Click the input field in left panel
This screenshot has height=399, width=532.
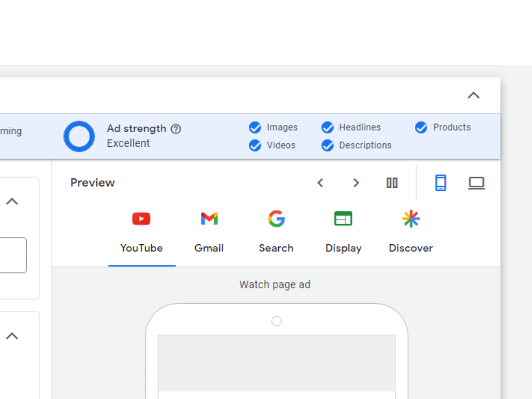(x=13, y=255)
